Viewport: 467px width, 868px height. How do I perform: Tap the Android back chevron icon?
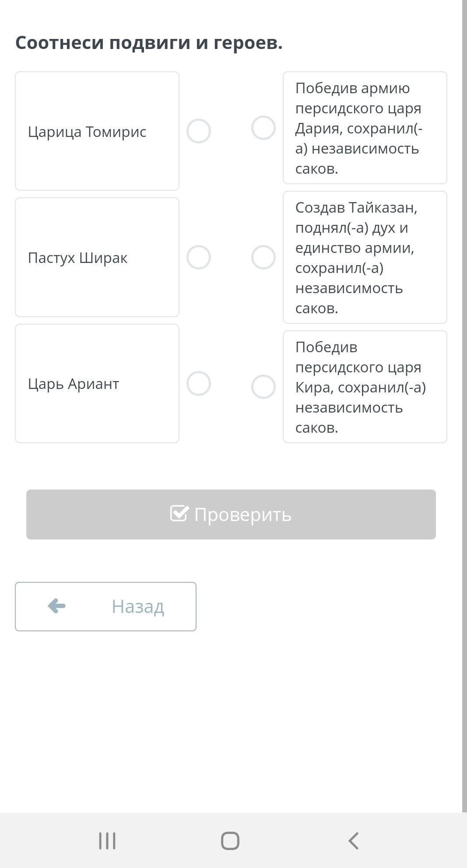coord(354,841)
